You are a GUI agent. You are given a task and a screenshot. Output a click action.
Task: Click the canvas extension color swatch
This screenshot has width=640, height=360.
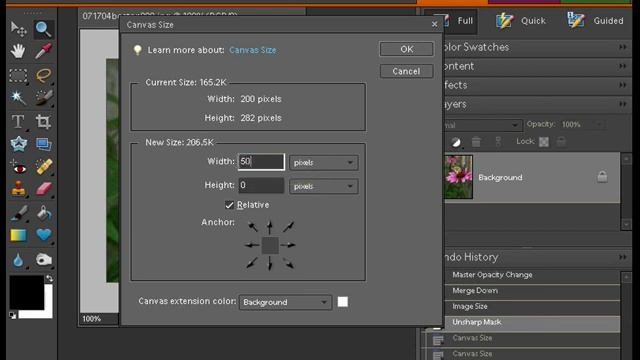click(x=343, y=302)
